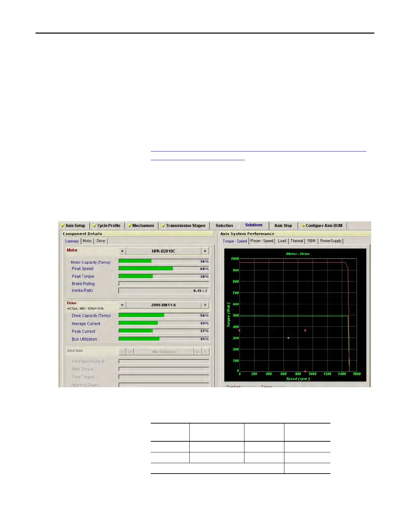Open the Axis Setup tab
The width and height of the screenshot is (411, 532).
74,226
